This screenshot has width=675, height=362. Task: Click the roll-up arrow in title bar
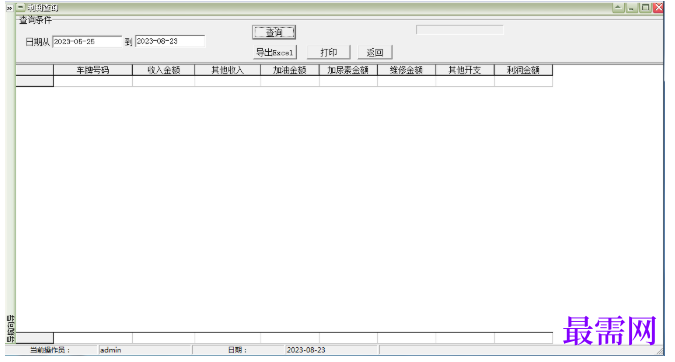(x=618, y=8)
